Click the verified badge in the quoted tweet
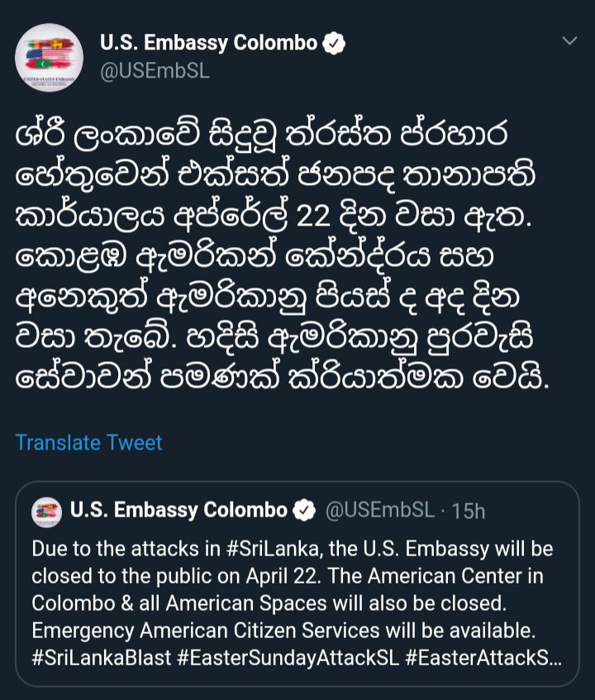 [306, 511]
